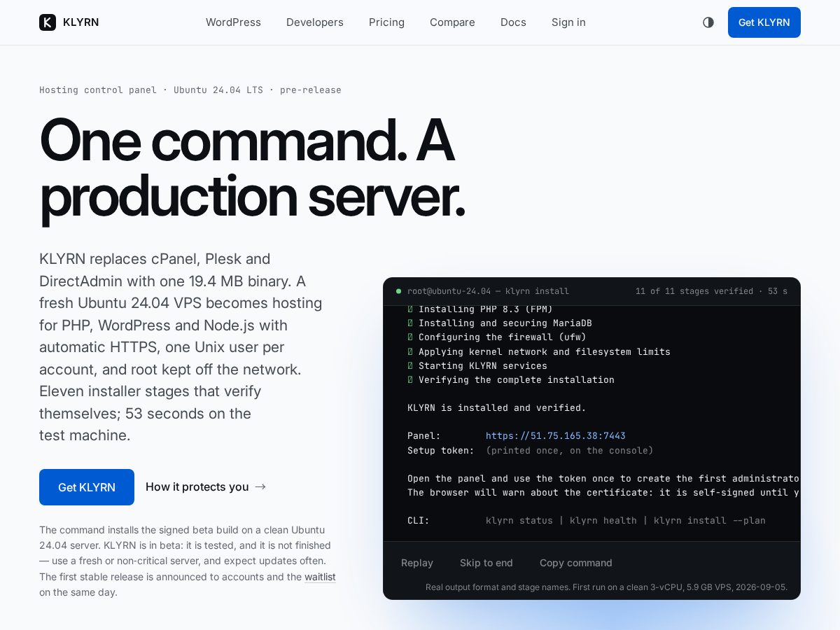This screenshot has height=630, width=840.
Task: Click 'KLYRN is installed and verified.' line
Action: [x=497, y=407]
